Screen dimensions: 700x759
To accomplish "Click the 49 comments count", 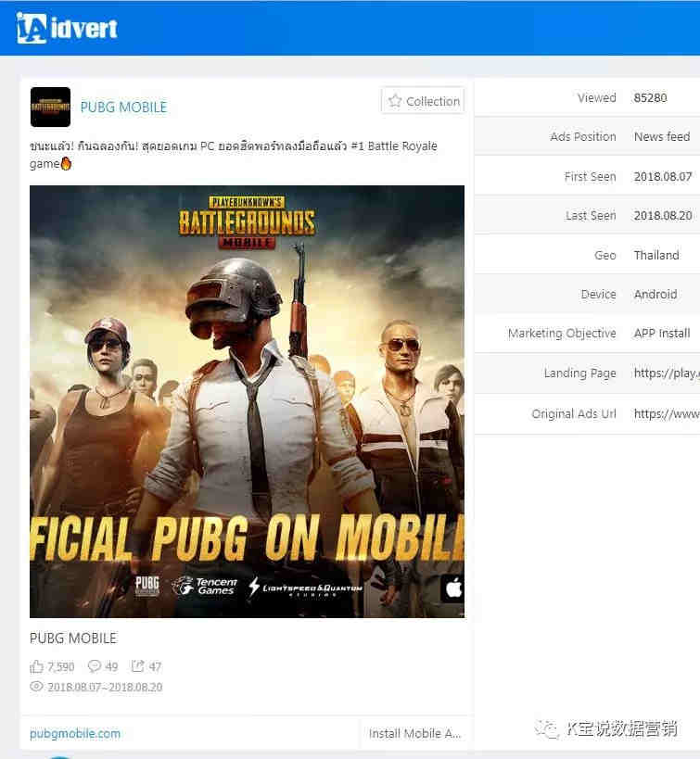I will [111, 667].
